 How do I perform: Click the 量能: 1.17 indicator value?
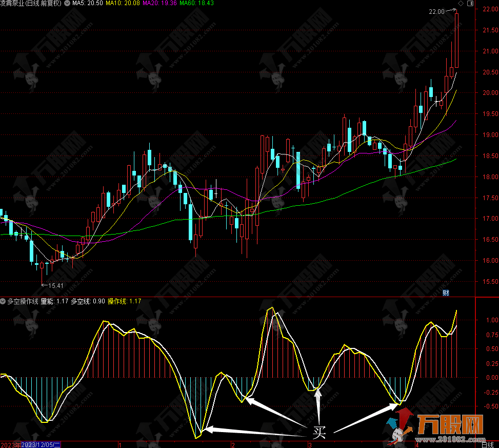click(54, 301)
